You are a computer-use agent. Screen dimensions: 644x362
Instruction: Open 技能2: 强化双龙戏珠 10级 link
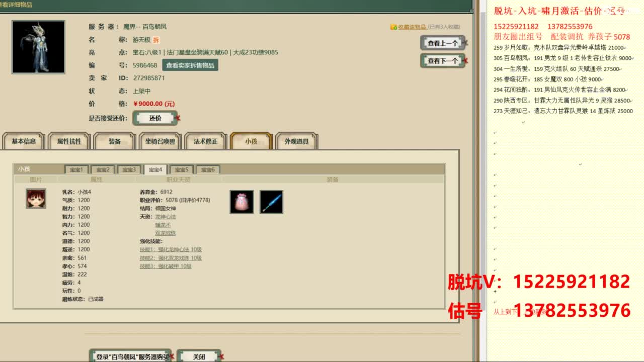pos(171,258)
